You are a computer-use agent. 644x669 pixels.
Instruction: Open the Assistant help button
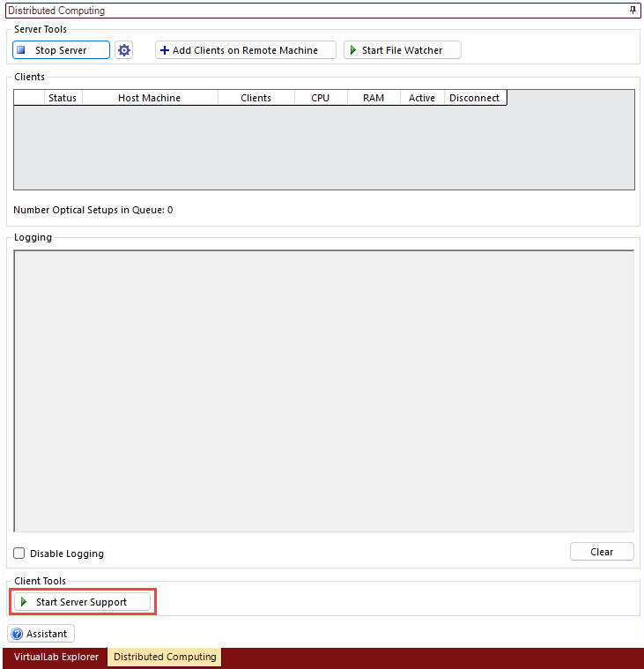[x=41, y=634]
